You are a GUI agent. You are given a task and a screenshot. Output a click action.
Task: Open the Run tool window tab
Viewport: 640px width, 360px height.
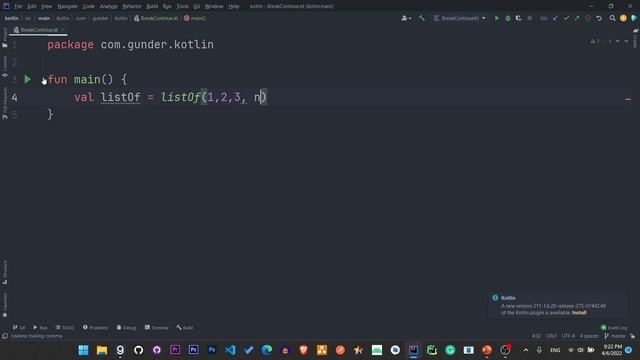click(x=40, y=327)
